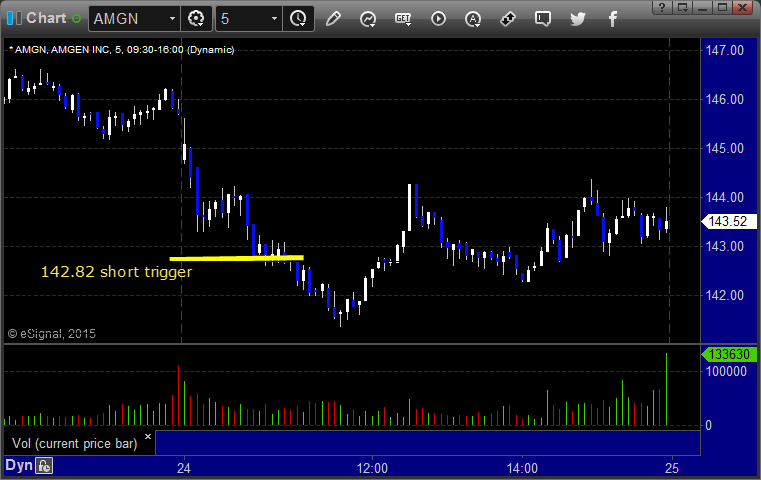This screenshot has width=761, height=480.
Task: Click the Dyn label in bottom bar
Action: 18,465
